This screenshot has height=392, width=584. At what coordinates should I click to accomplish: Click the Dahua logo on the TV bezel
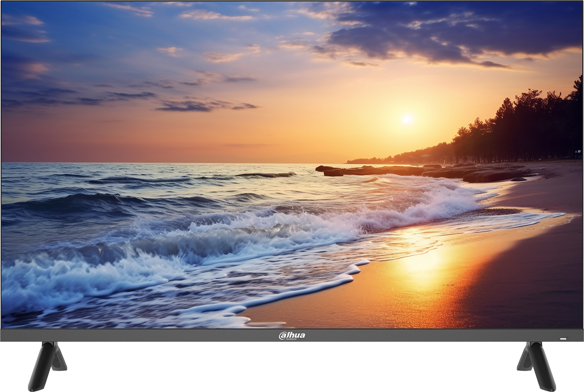(292, 336)
